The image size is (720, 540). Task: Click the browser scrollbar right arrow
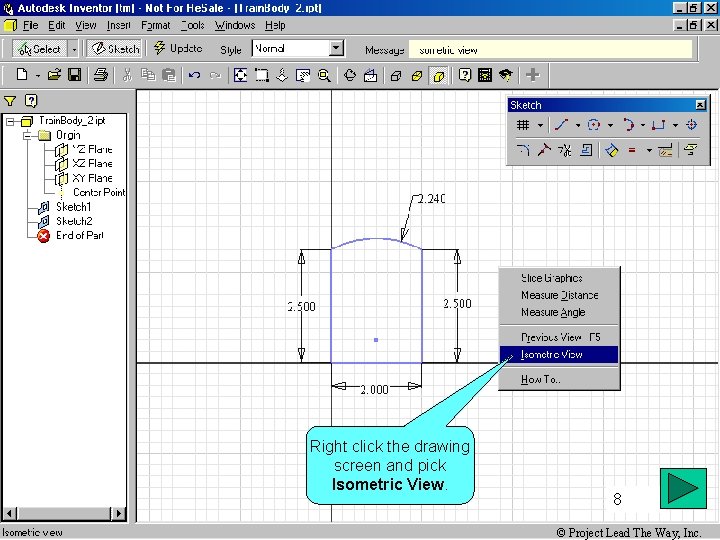pyautogui.click(x=119, y=513)
